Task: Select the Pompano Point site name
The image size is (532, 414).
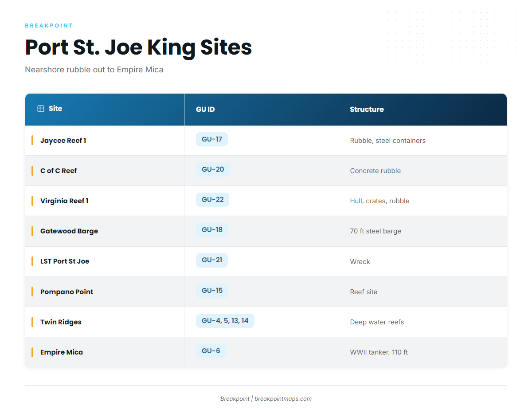Action: tap(67, 292)
